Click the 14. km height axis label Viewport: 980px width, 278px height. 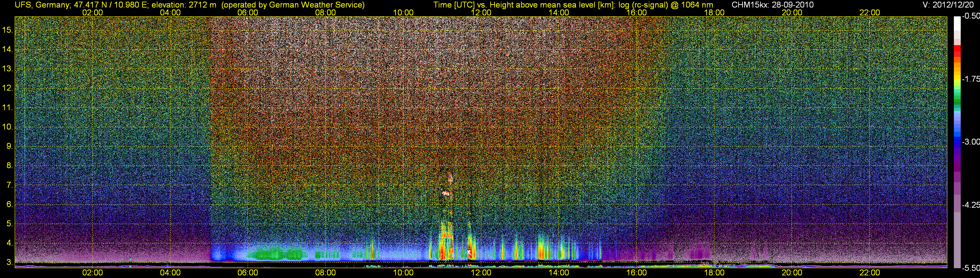point(7,49)
